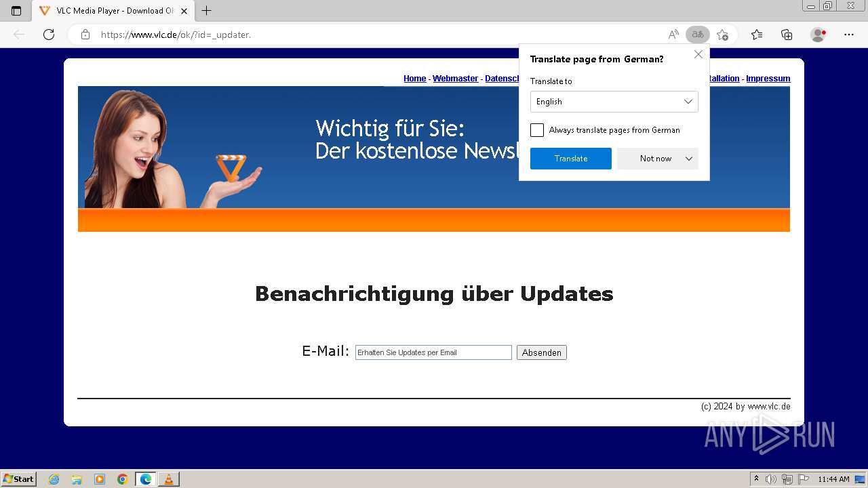Viewport: 868px width, 488px height.
Task: Click the (c) 2024 by www.vlc.de text
Action: (x=746, y=407)
